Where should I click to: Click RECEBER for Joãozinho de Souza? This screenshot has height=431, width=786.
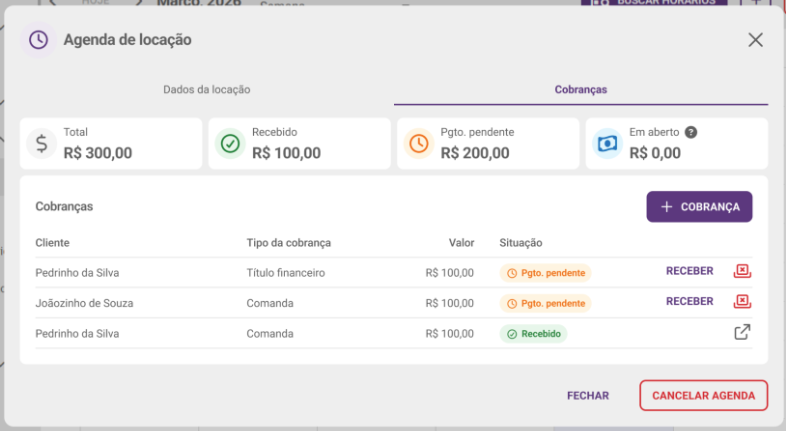point(689,301)
